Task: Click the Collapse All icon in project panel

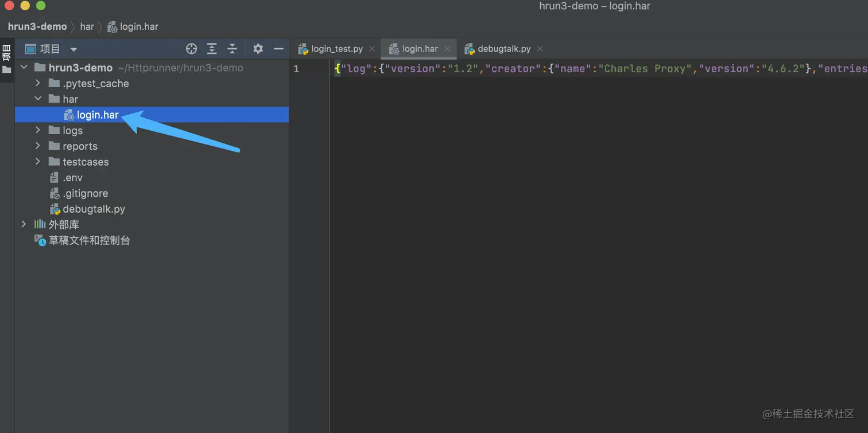Action: 232,49
